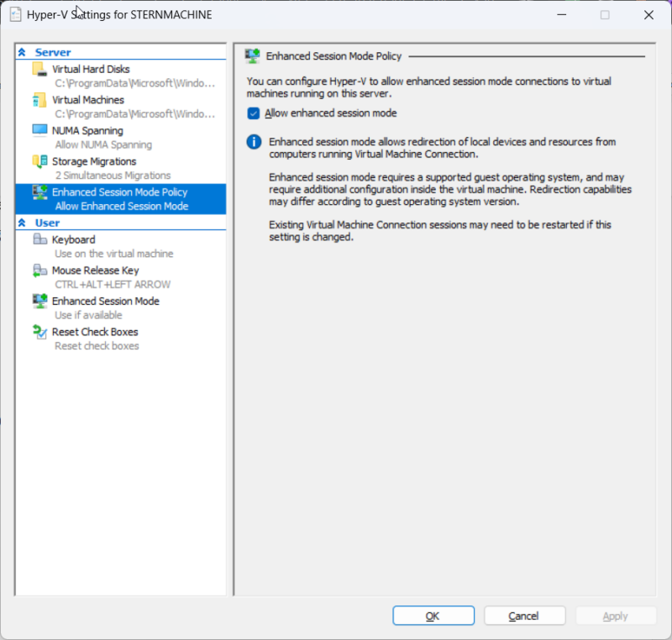672x640 pixels.
Task: Click the 'Allow enhanced session mode' label text
Action: pos(331,113)
